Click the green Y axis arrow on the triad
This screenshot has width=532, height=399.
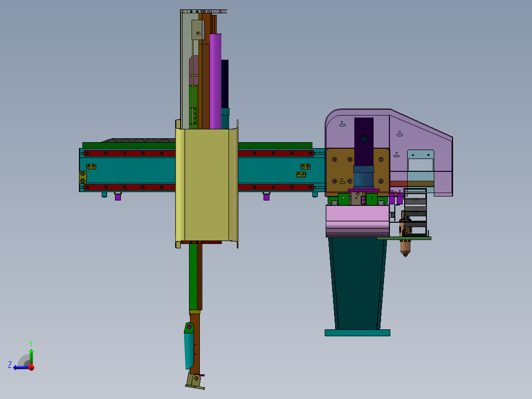(31, 356)
